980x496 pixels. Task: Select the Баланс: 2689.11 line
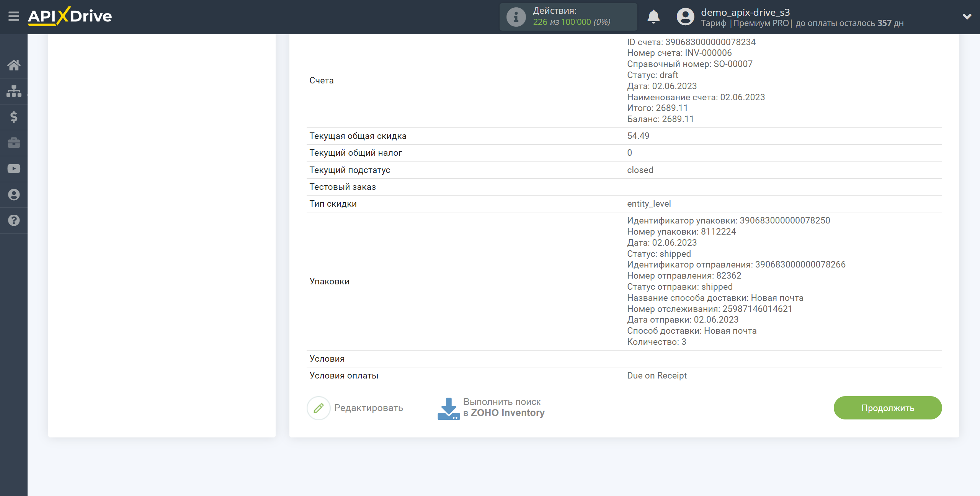pos(660,119)
